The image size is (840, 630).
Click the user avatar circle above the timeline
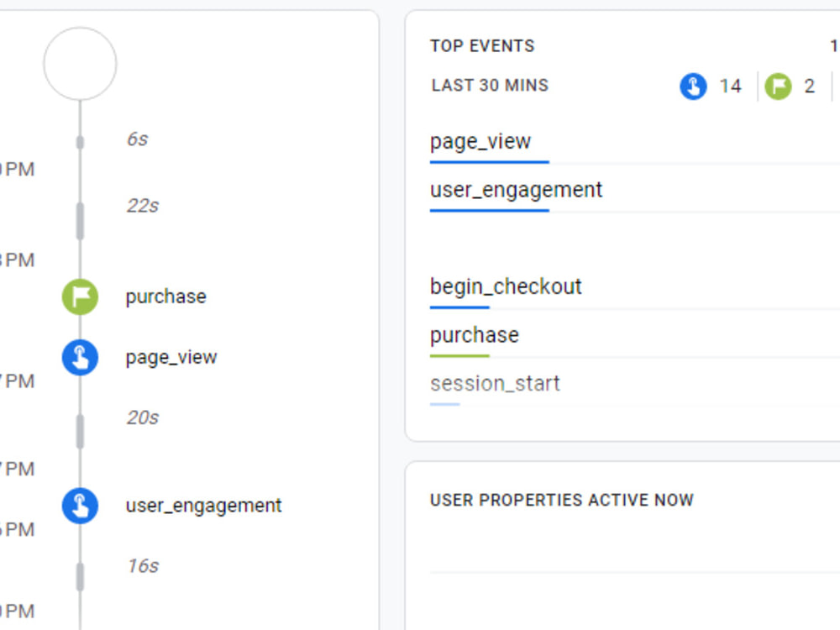pyautogui.click(x=80, y=63)
